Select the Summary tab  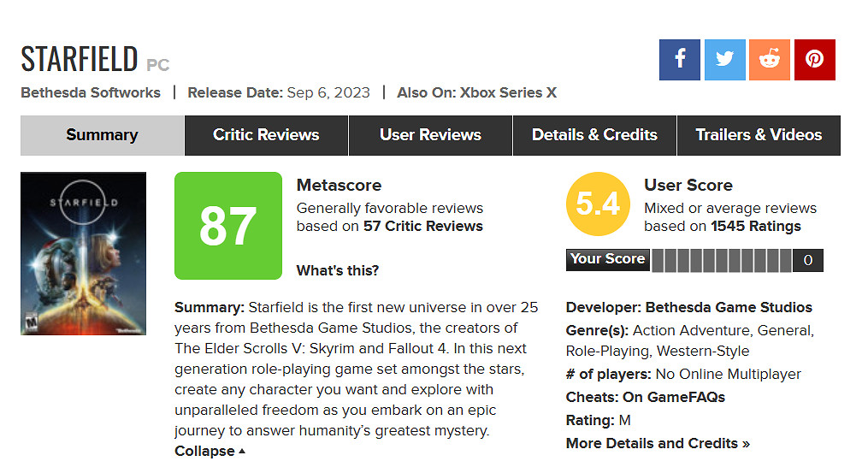pos(102,135)
